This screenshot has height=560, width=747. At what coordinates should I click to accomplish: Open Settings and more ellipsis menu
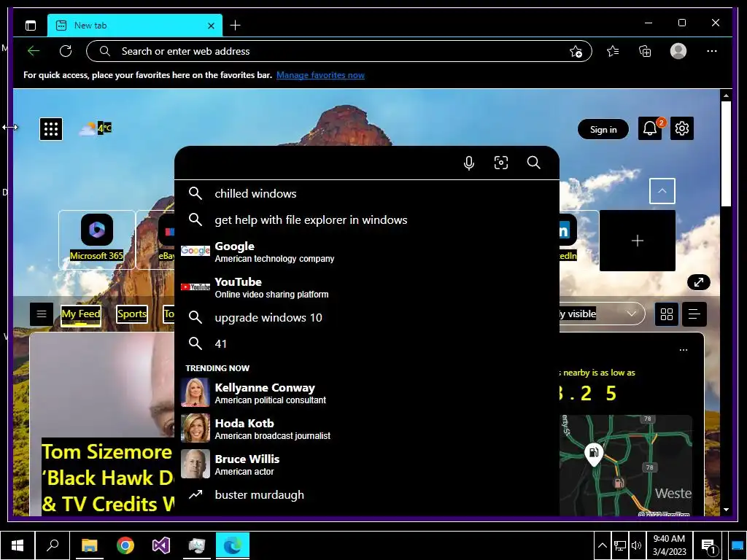[712, 51]
